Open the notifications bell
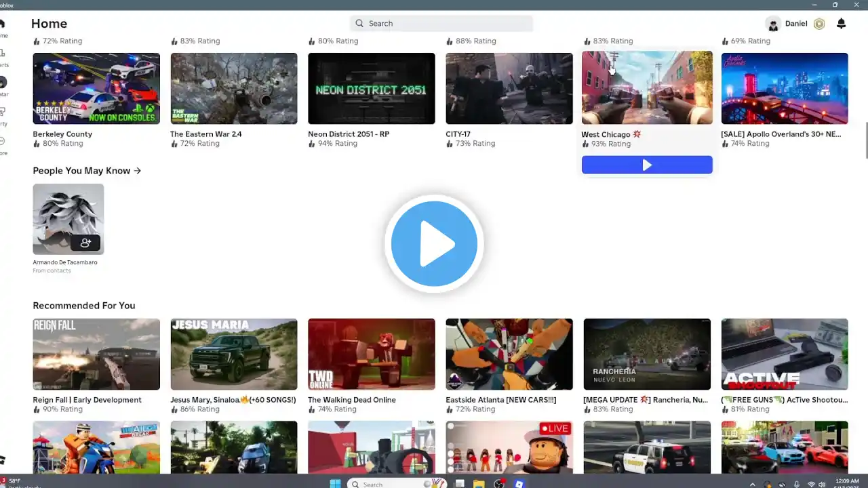 841,24
